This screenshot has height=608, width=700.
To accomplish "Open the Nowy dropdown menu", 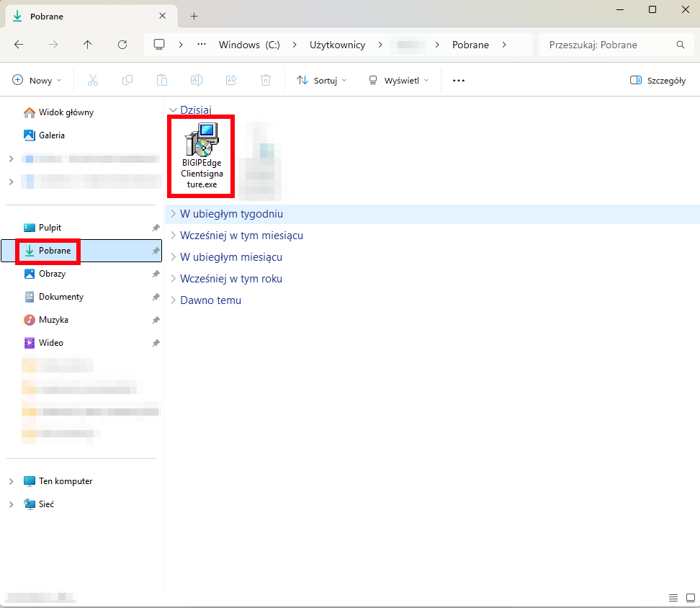I will (37, 81).
